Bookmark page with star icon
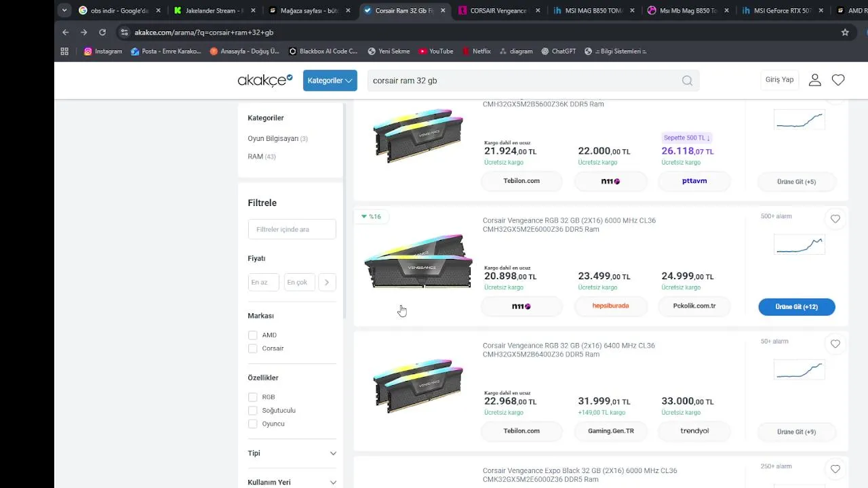868x488 pixels. pos(845,33)
